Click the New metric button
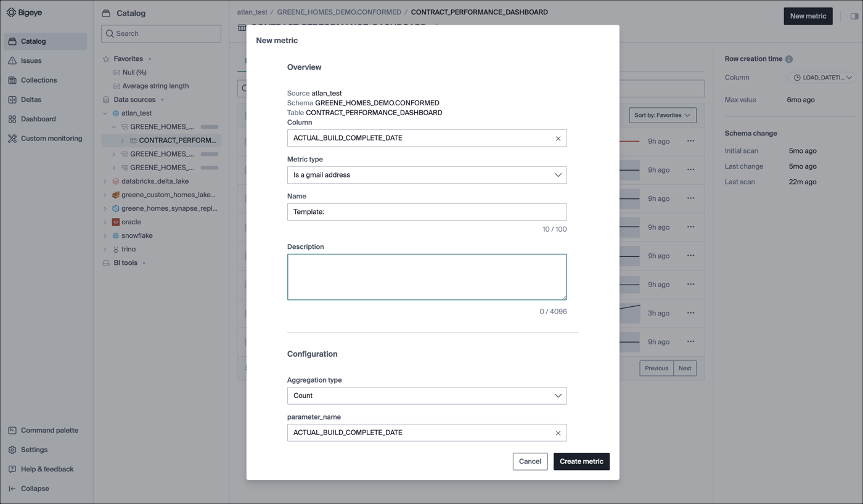The width and height of the screenshot is (863, 504). click(x=808, y=16)
